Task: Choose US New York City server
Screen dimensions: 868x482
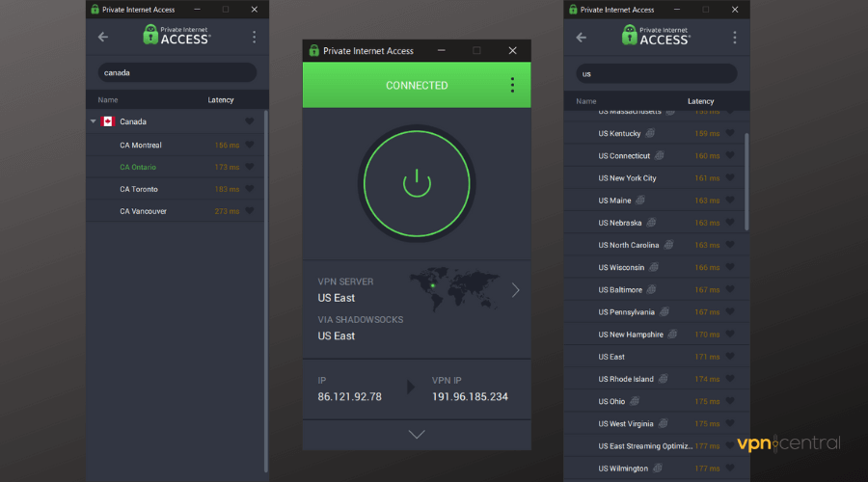Action: pos(627,178)
